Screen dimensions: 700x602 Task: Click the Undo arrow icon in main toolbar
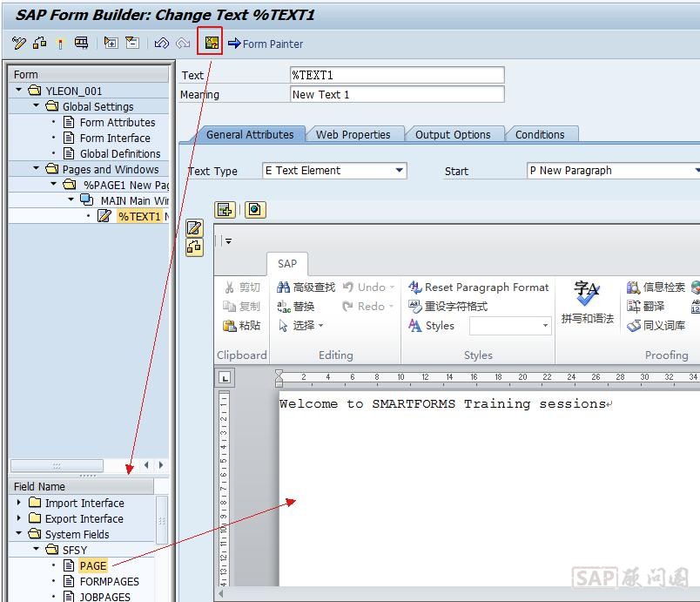pyautogui.click(x=162, y=43)
